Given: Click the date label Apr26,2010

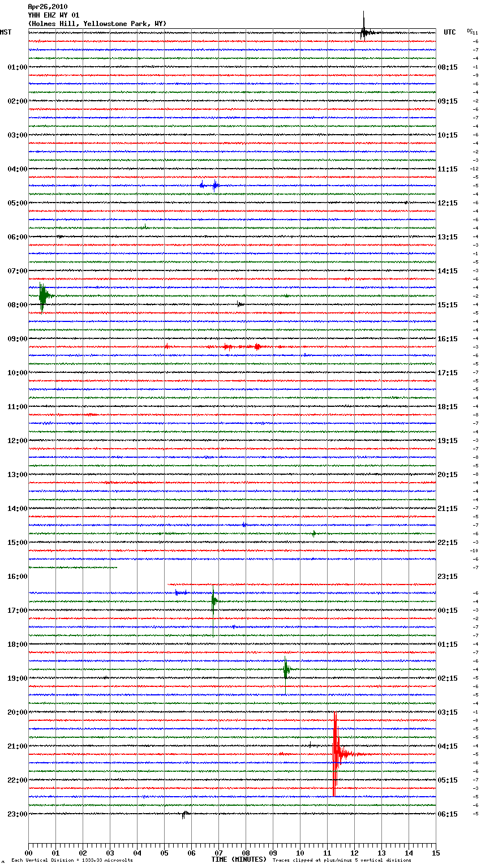Looking at the screenshot, I should click(x=48, y=7).
